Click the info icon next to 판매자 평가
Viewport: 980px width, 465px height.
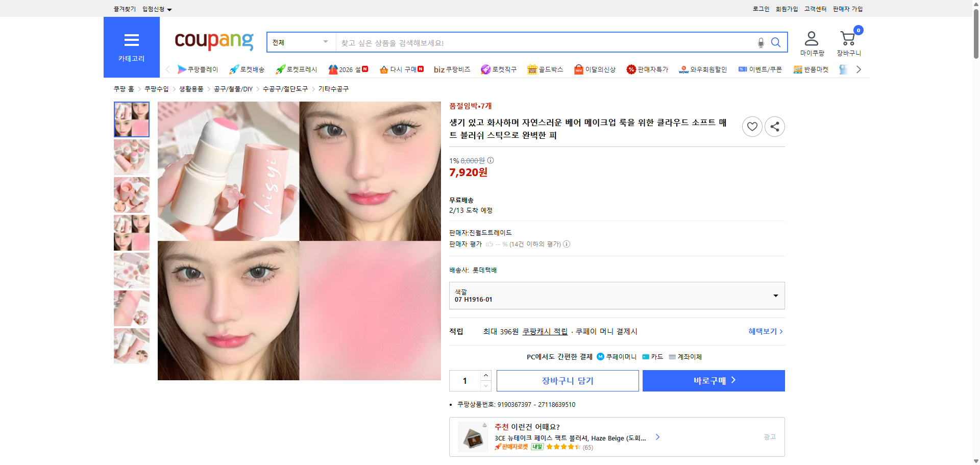tap(567, 244)
